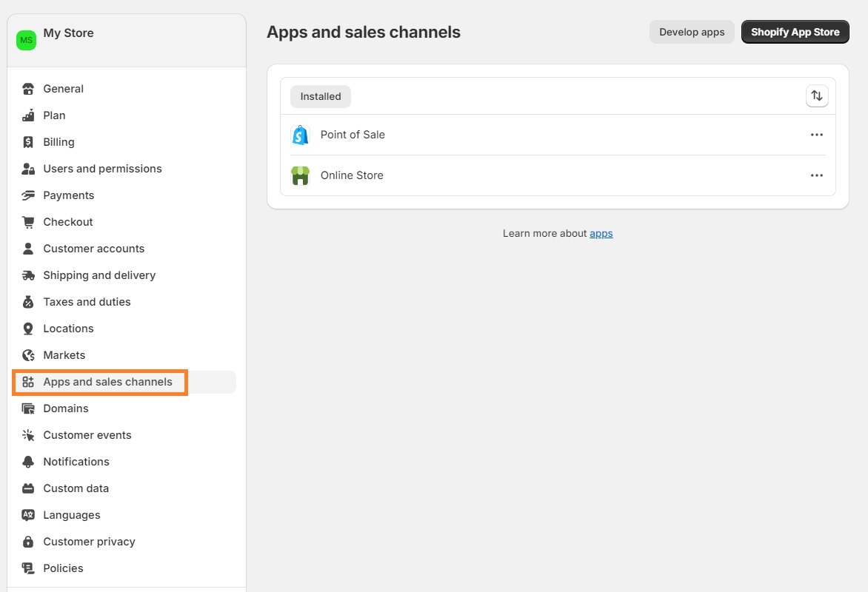Screen dimensions: 868x592
Task: Open the Point of Sale options menu
Action: pos(816,135)
